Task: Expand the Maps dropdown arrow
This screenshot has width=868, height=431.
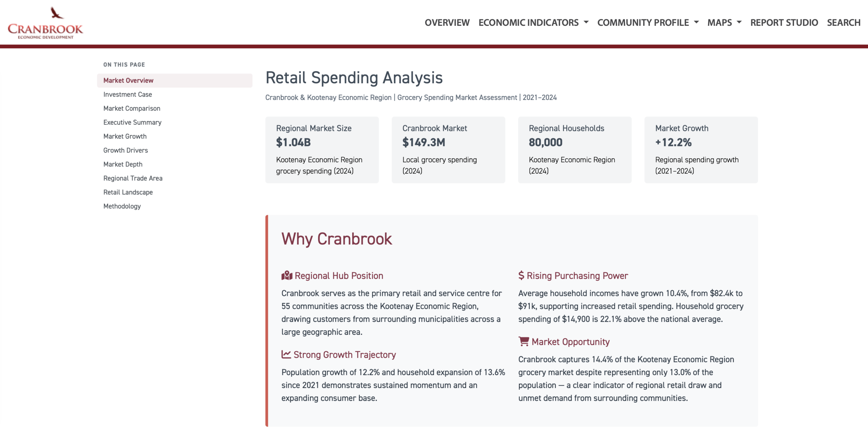Action: (x=739, y=23)
